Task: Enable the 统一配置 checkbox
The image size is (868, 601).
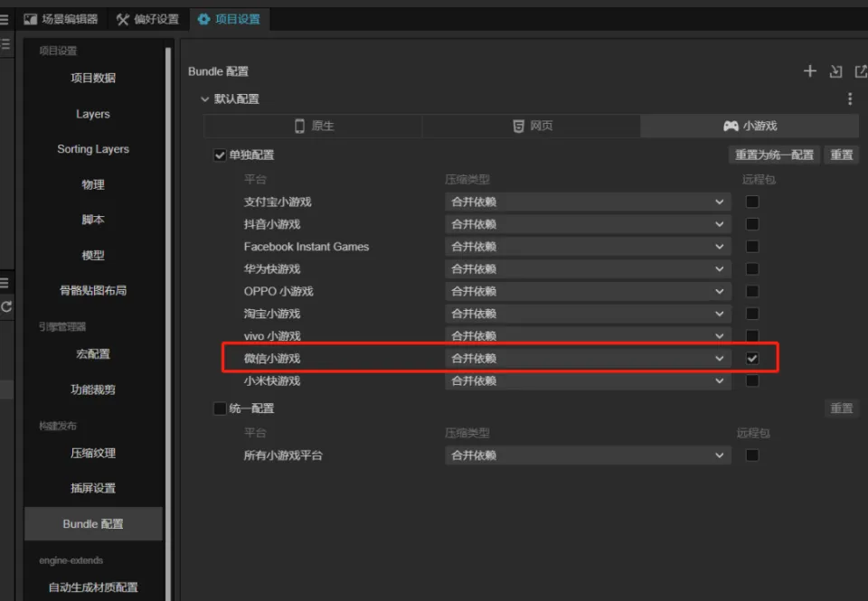Action: point(220,408)
